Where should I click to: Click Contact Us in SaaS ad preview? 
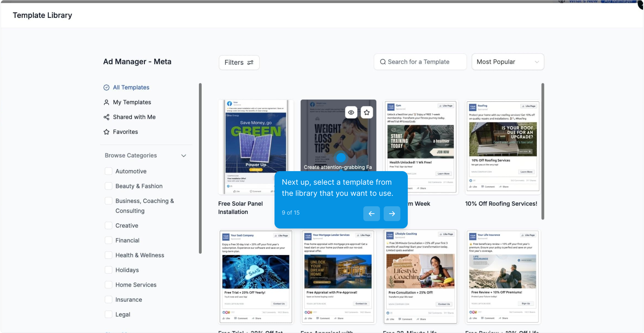(x=279, y=304)
